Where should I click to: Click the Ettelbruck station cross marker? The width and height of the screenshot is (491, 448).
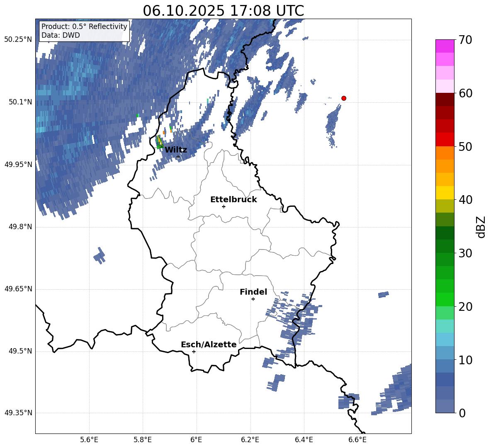click(x=224, y=206)
